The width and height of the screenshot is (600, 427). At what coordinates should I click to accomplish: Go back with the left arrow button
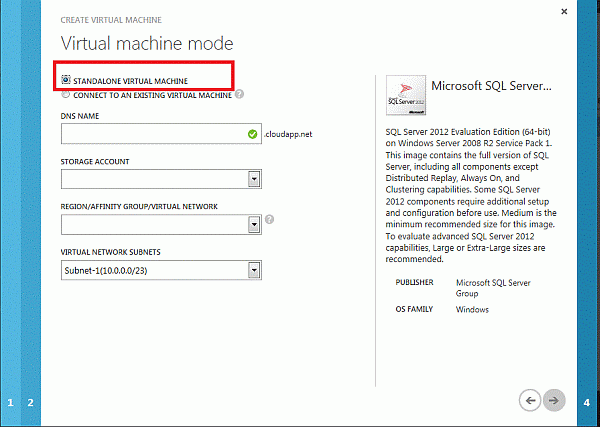530,401
